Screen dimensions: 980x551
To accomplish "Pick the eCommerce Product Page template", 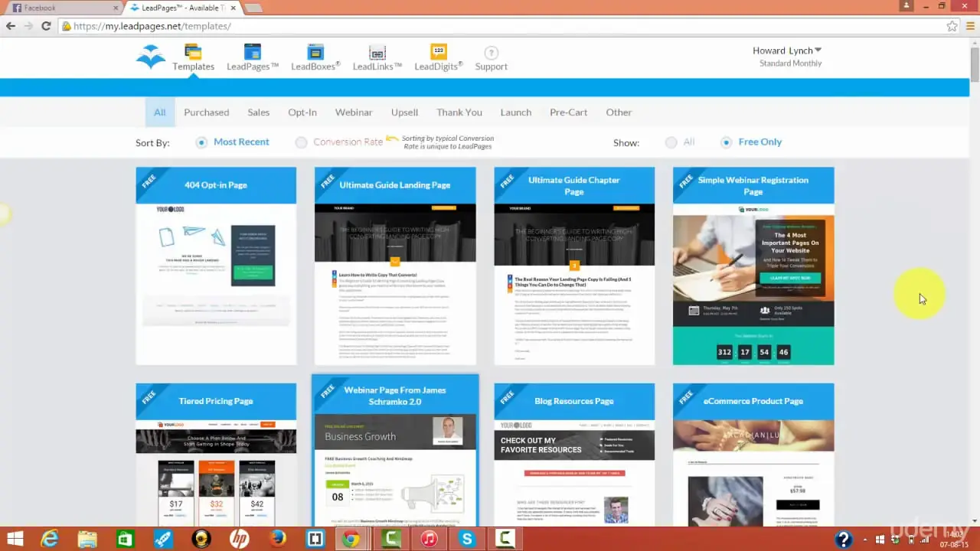I will [x=753, y=455].
